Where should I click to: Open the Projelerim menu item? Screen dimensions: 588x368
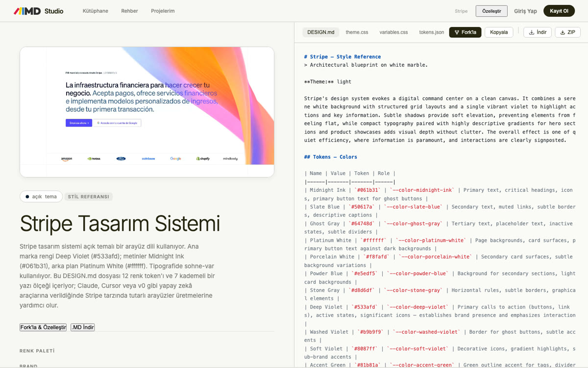pyautogui.click(x=163, y=11)
